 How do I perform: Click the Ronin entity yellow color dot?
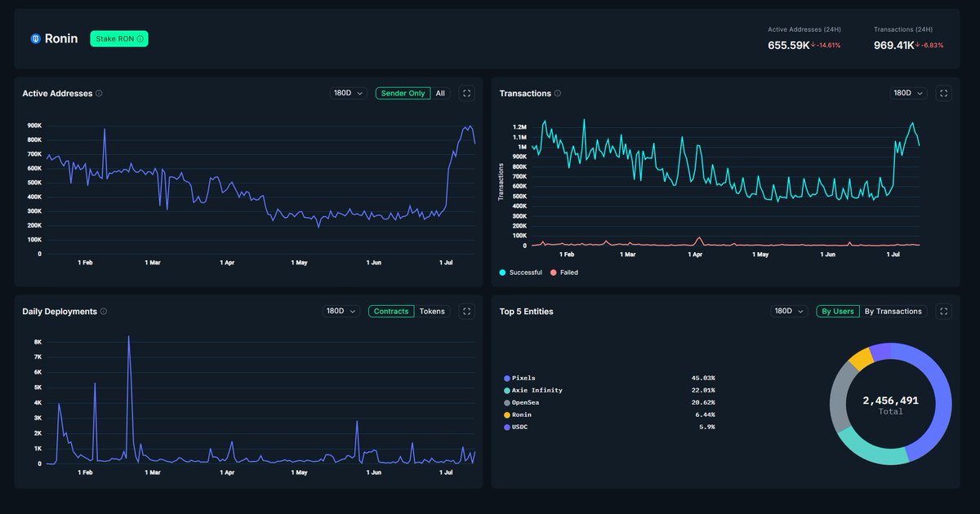[x=507, y=415]
